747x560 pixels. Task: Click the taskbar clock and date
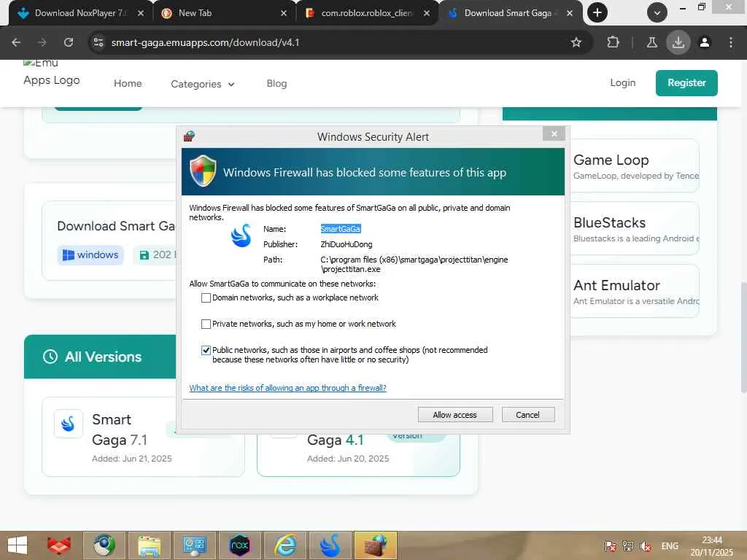712,545
